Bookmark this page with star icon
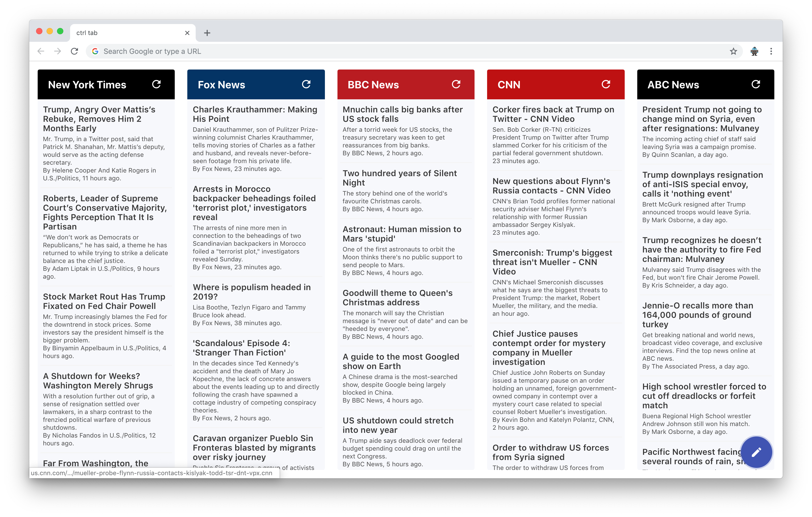The image size is (812, 517). 734,51
